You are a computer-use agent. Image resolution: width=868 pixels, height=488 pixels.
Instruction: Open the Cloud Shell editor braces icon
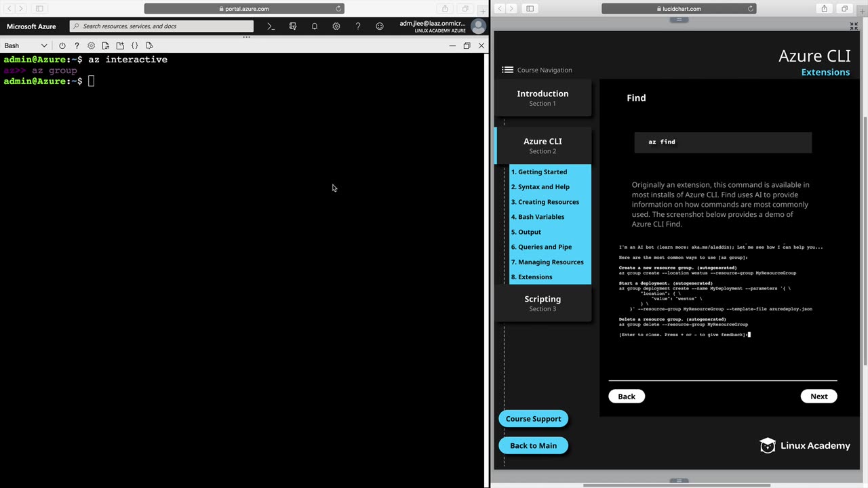pos(134,45)
